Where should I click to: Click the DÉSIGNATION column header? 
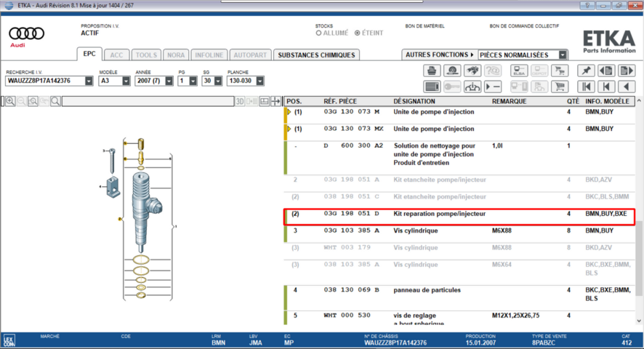coord(414,101)
